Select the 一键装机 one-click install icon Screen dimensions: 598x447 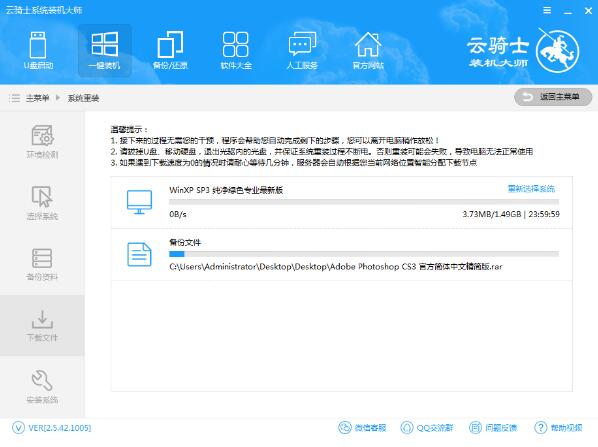coord(104,51)
